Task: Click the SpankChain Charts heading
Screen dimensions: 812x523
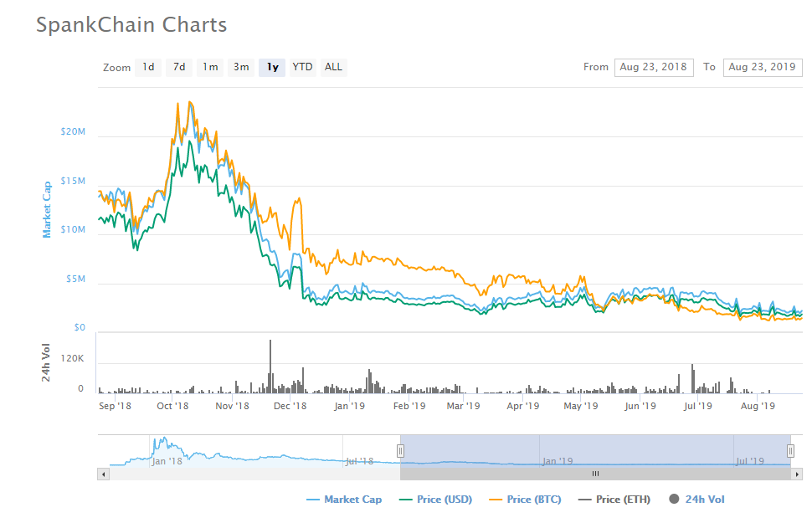Action: click(131, 25)
